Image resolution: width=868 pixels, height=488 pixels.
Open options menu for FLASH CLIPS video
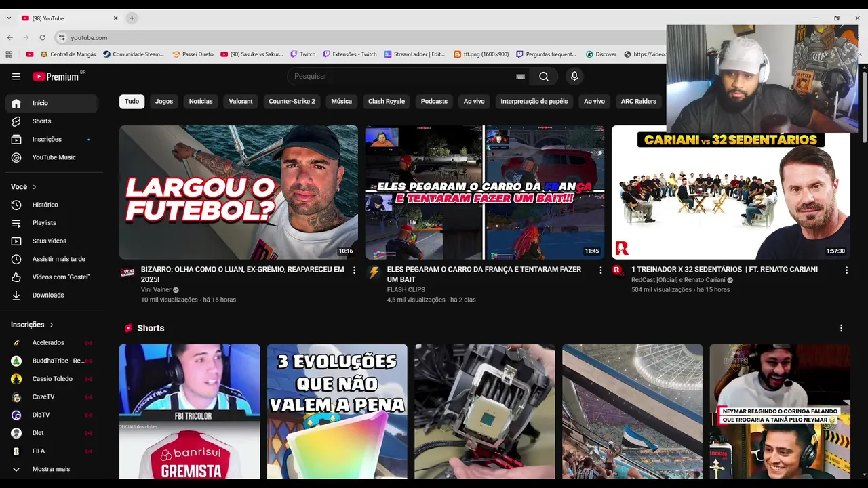[600, 270]
